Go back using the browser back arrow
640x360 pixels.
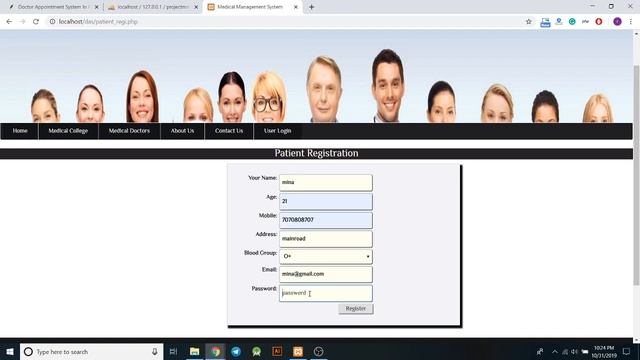[x=9, y=22]
